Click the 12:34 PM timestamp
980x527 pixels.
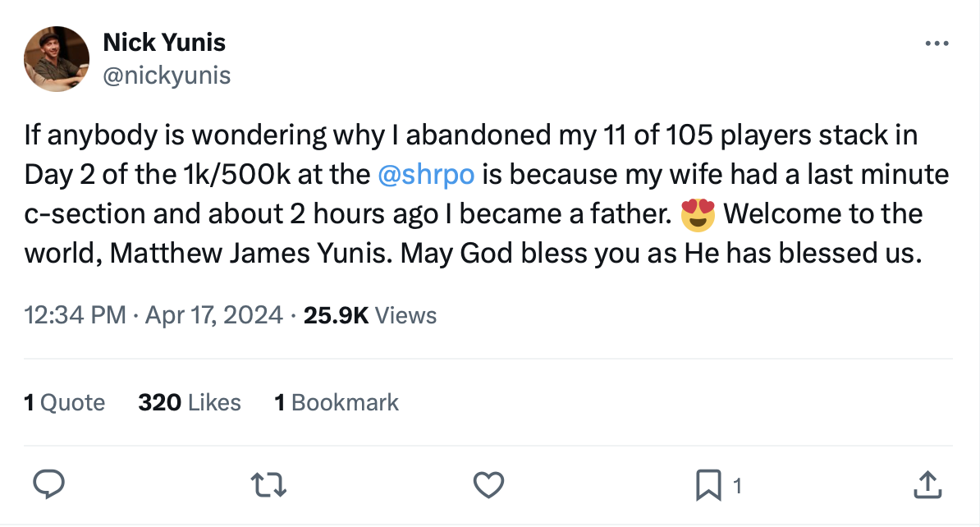coord(76,315)
